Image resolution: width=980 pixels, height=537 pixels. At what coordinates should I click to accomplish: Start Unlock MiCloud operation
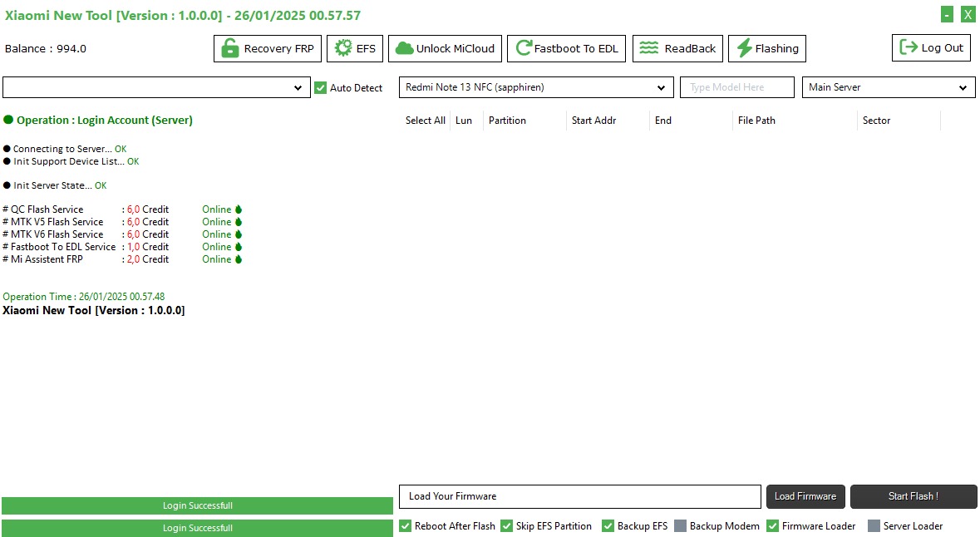pos(445,48)
